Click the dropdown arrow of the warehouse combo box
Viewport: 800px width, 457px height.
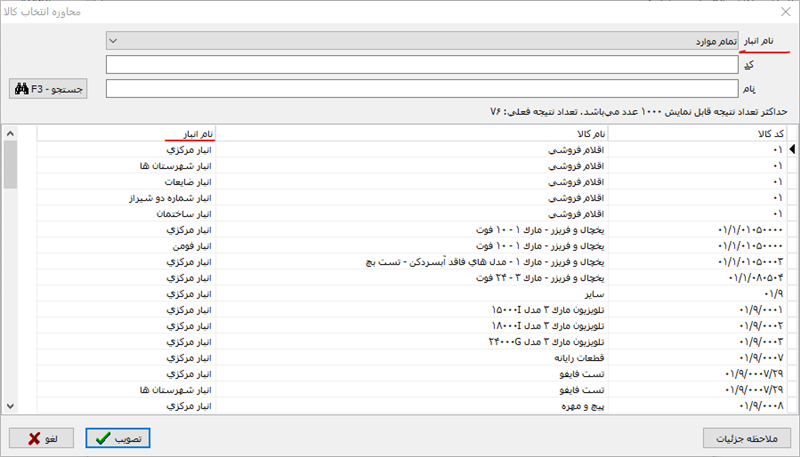pos(113,41)
